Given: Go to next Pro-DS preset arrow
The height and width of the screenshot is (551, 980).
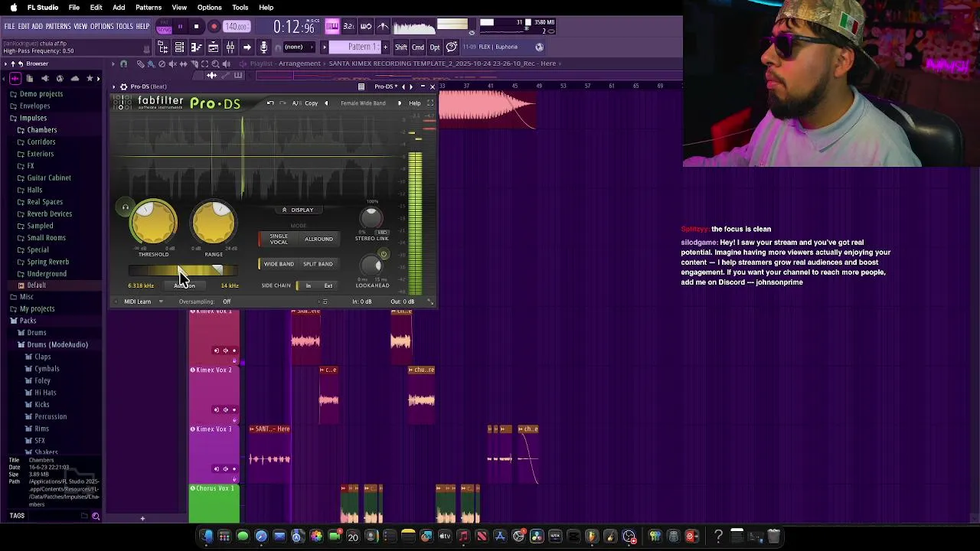Looking at the screenshot, I should tap(399, 103).
